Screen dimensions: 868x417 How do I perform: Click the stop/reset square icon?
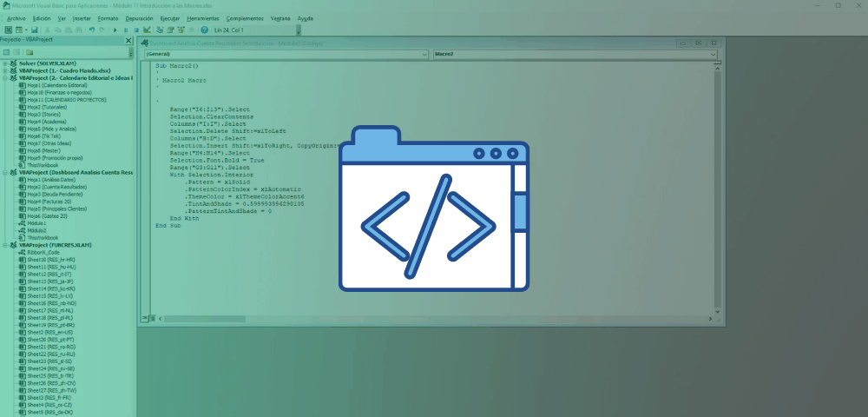point(136,30)
